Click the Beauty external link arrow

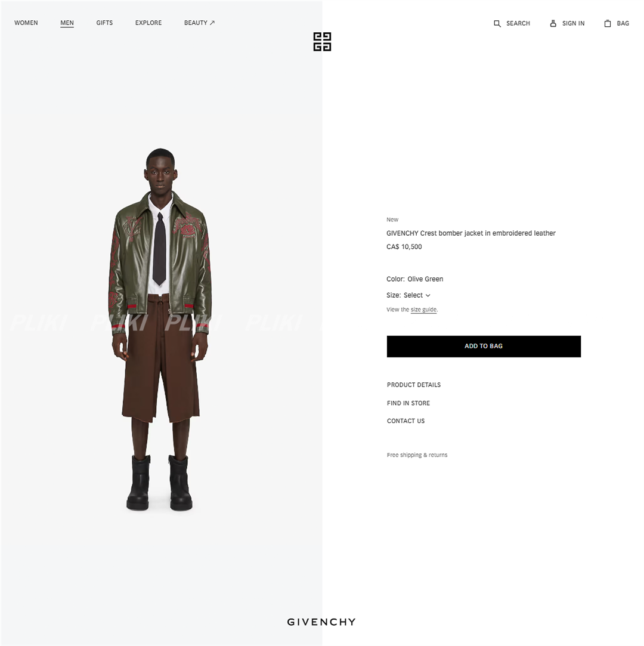point(212,23)
